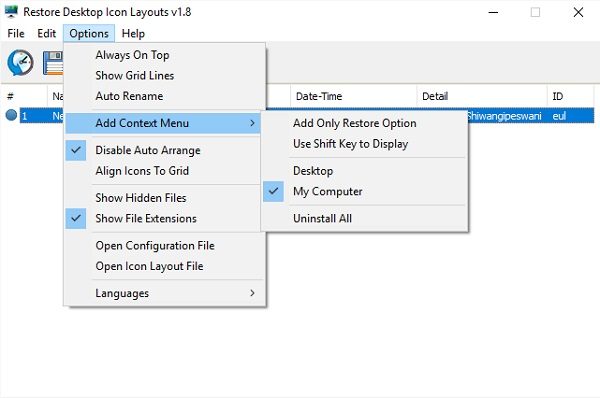Enable Align Icons To Grid
Screen dimensions: 600x398
pyautogui.click(x=163, y=171)
